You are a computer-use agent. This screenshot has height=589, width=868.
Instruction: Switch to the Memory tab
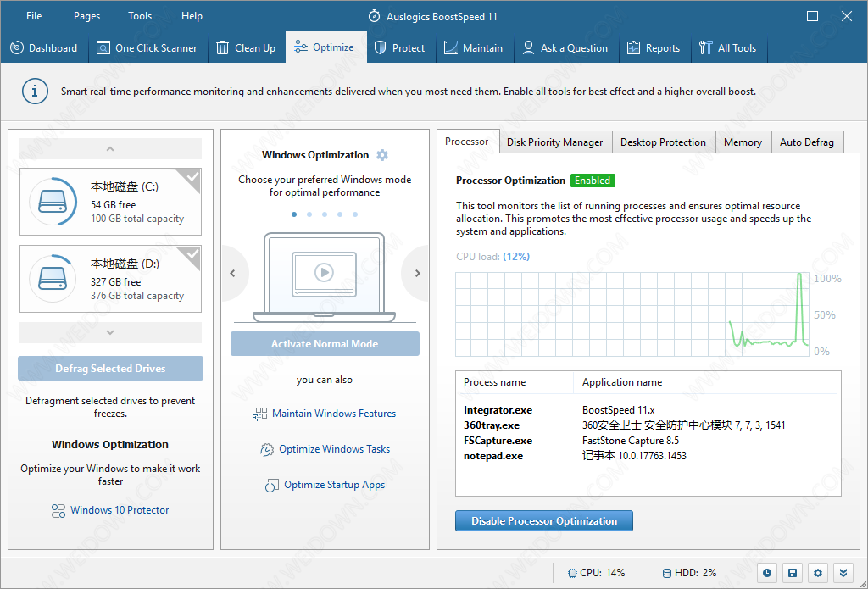743,142
